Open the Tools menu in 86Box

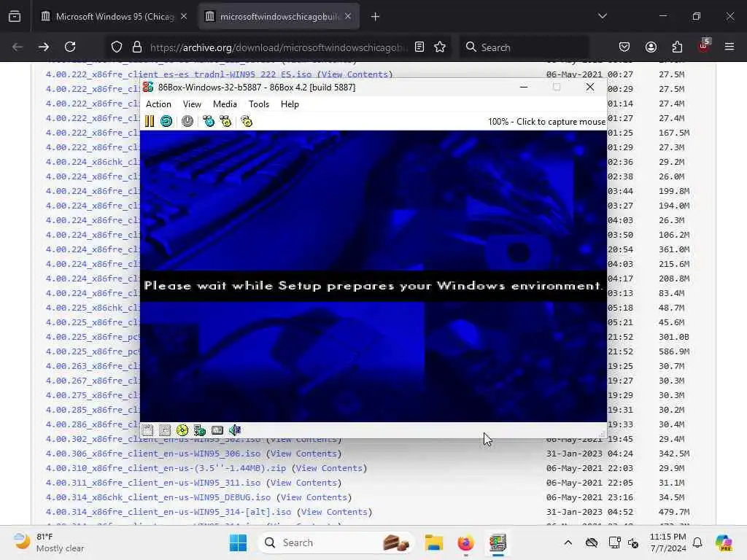pyautogui.click(x=259, y=104)
